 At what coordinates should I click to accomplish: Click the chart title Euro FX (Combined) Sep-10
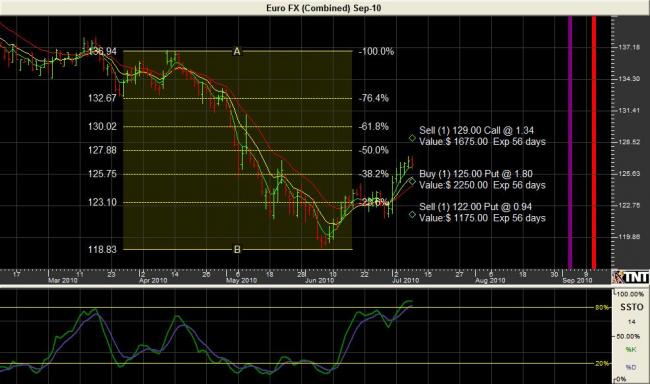[x=324, y=8]
